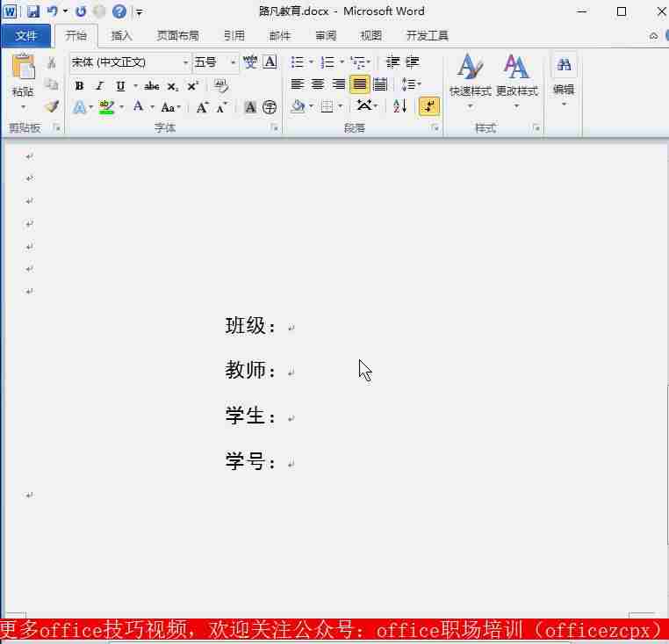Customize the quick access toolbar dropdown
This screenshot has width=669, height=644.
point(139,12)
